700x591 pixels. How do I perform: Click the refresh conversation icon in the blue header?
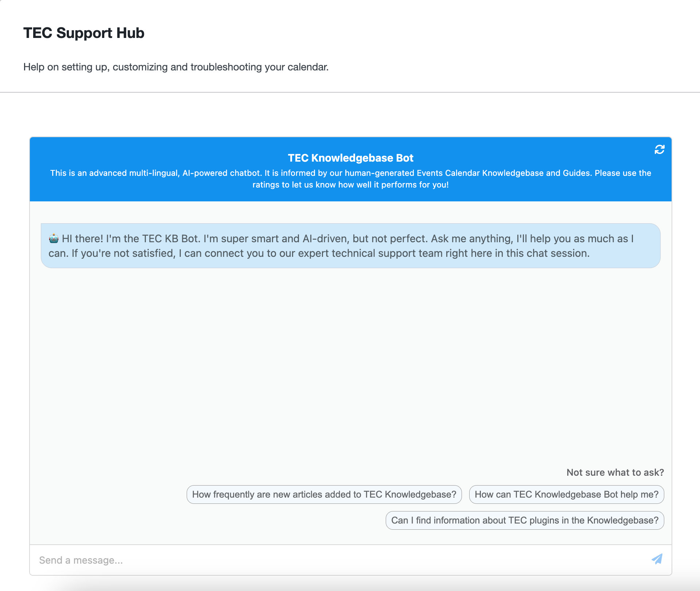(660, 150)
